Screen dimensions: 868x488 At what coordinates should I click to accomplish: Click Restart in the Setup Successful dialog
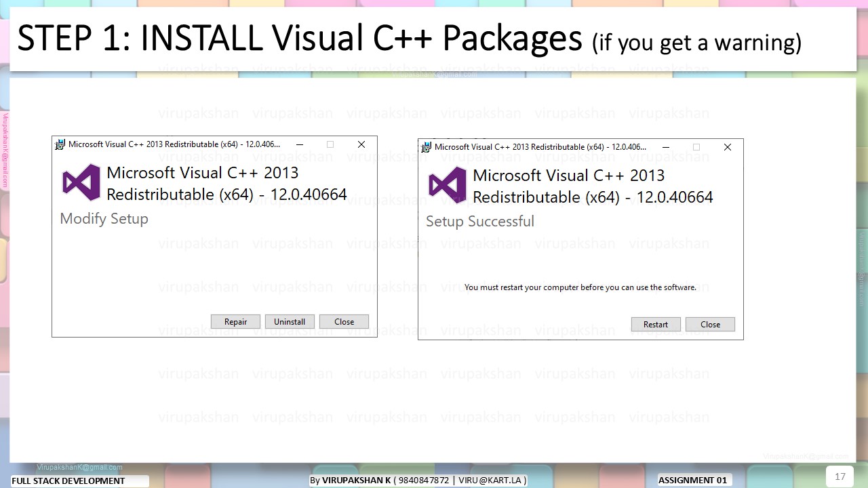click(x=656, y=325)
